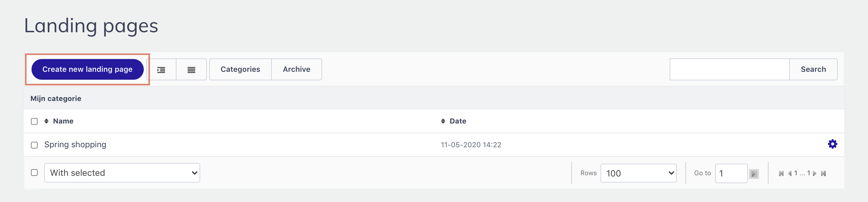The image size is (868, 202).
Task: Sort by Date column arrows
Action: (x=443, y=121)
